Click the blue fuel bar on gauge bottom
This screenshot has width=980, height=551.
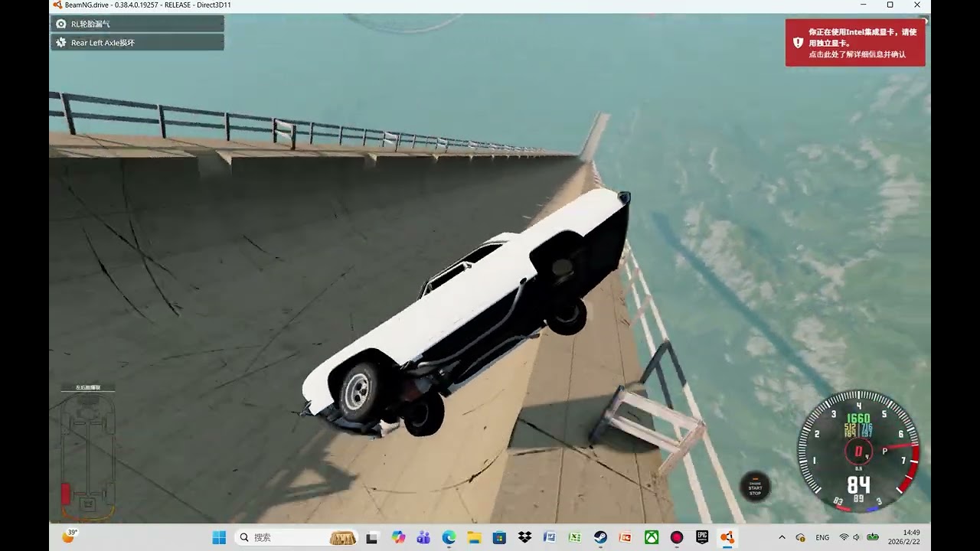coord(873,508)
